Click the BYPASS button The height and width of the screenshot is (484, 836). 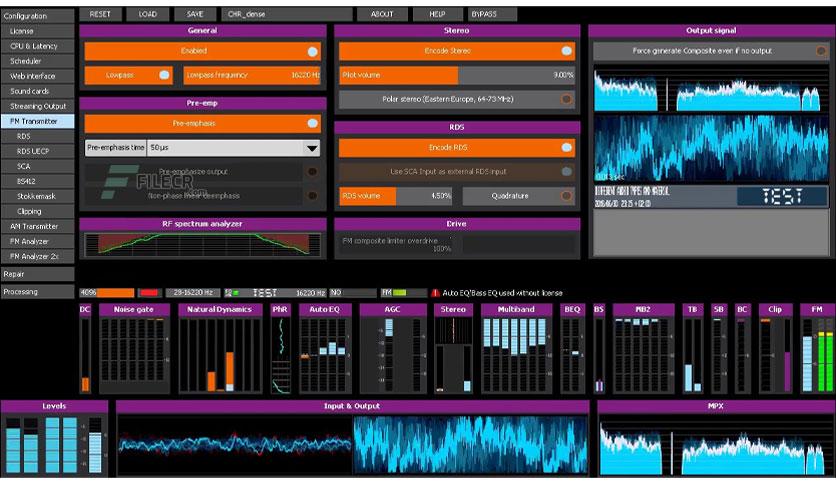(493, 14)
